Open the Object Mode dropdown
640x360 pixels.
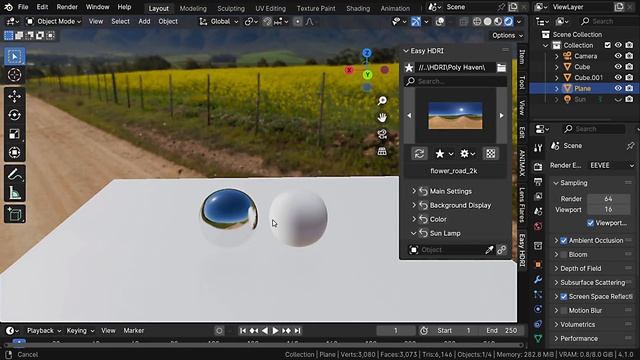click(53, 21)
